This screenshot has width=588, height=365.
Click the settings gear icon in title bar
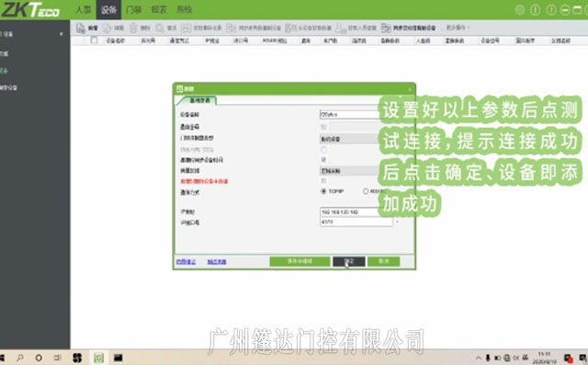pos(520,10)
